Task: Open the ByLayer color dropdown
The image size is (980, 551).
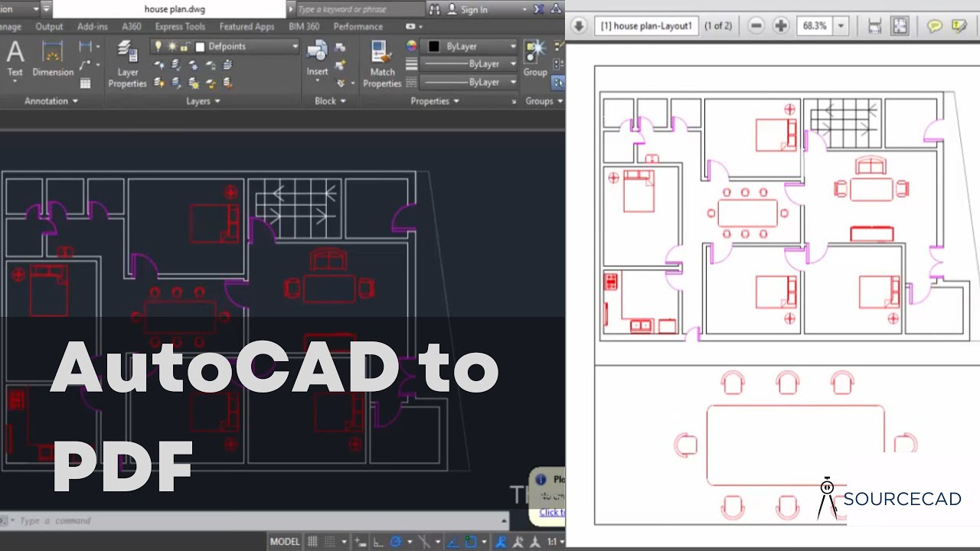Action: click(x=513, y=47)
